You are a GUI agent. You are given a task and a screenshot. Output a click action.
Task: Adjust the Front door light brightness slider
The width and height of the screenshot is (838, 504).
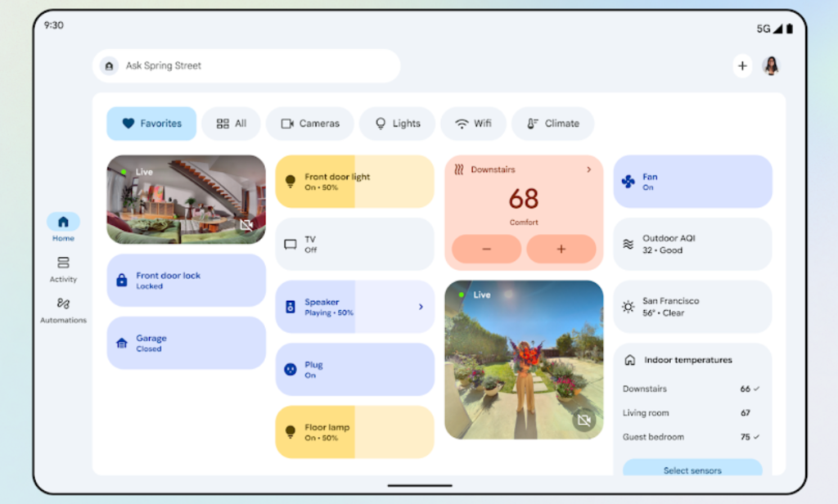point(354,182)
